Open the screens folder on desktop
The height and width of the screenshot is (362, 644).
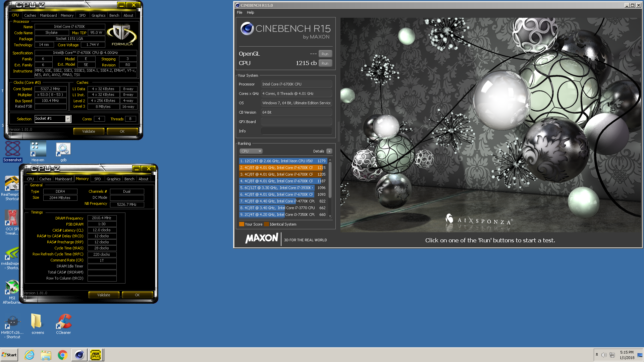pos(38,324)
